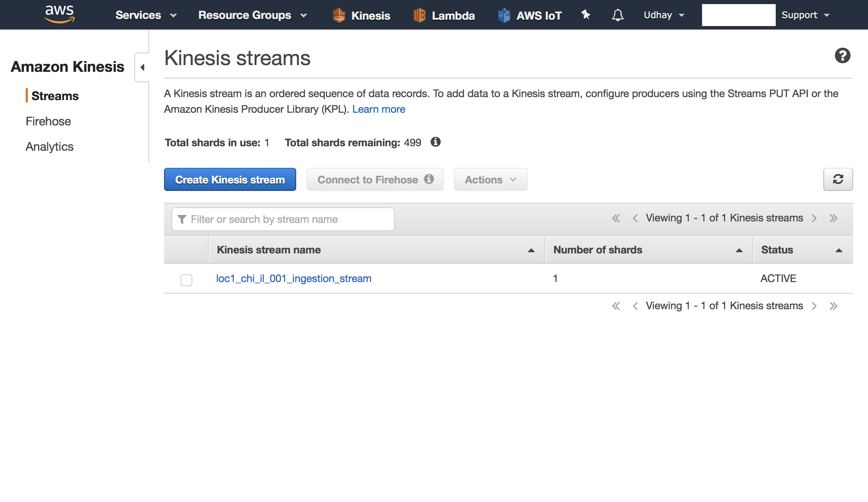The height and width of the screenshot is (502, 868).
Task: Open the AWS IoT shortcut
Action: [x=530, y=15]
